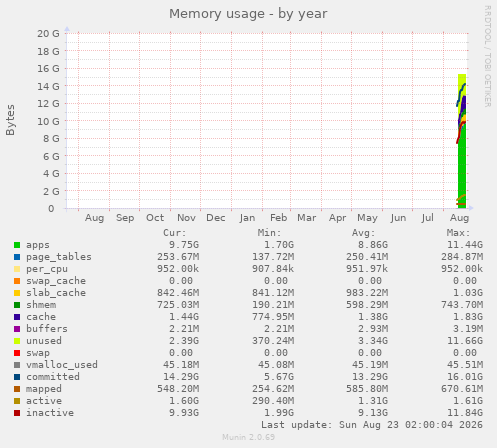
Task: Click the cache average value 1.38G
Action: pos(373,317)
